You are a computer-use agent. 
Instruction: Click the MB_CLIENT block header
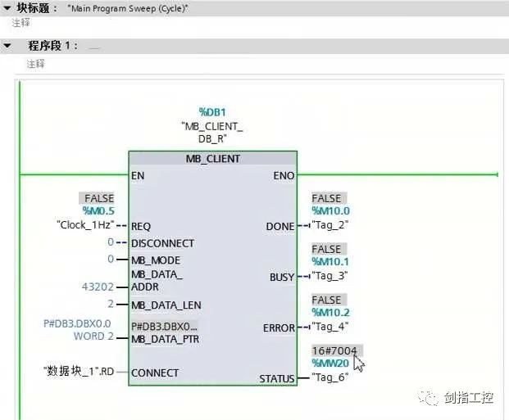212,157
